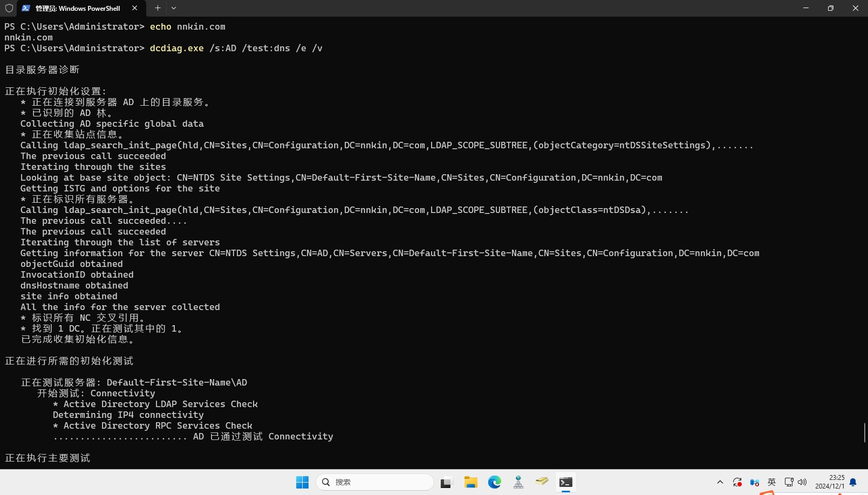Click the terminal vertical scrollbar thumb
Screen dimensions: 868x495
865,432
